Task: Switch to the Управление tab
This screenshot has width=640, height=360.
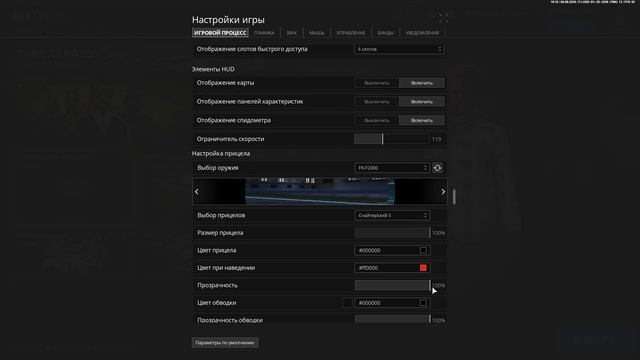Action: coord(351,33)
